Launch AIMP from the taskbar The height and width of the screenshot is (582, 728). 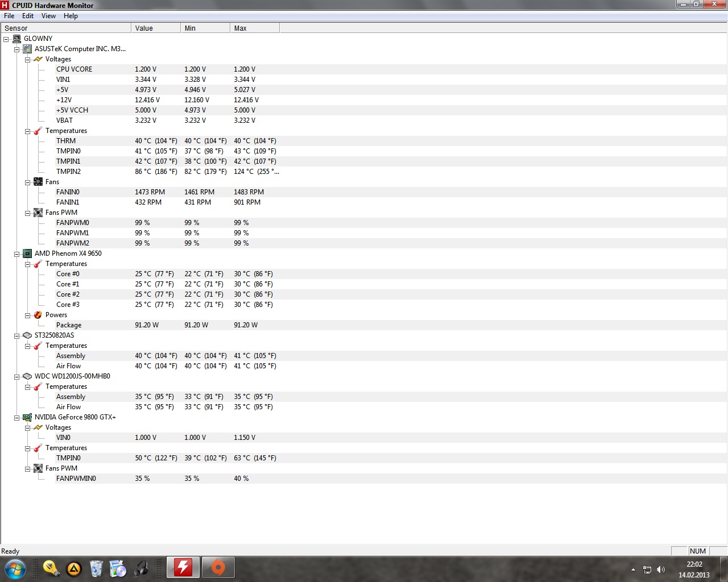tap(74, 568)
